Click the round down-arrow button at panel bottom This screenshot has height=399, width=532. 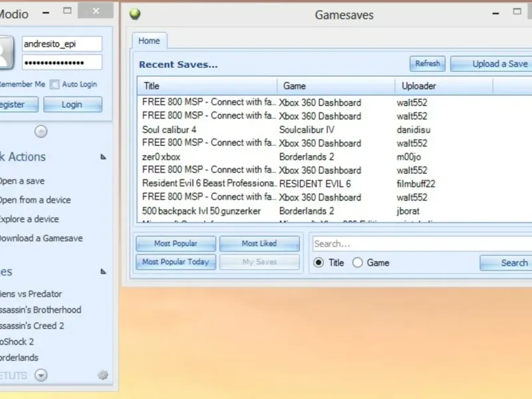(x=41, y=375)
